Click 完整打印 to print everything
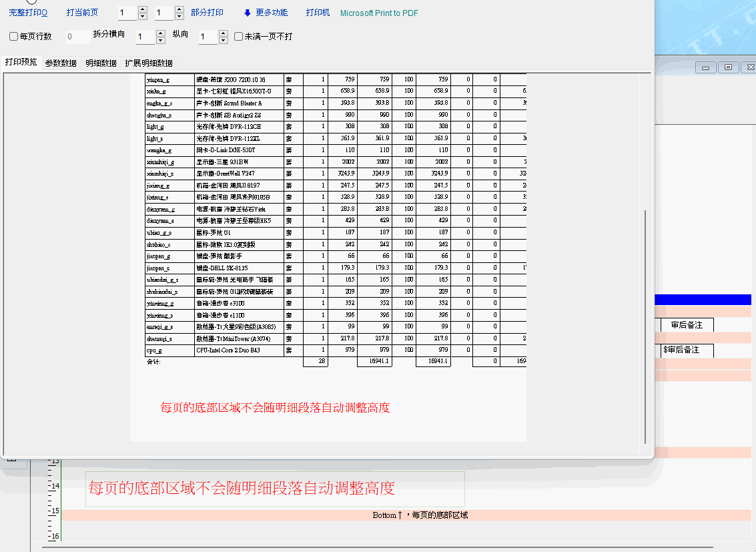The height and width of the screenshot is (552, 756). coord(28,13)
